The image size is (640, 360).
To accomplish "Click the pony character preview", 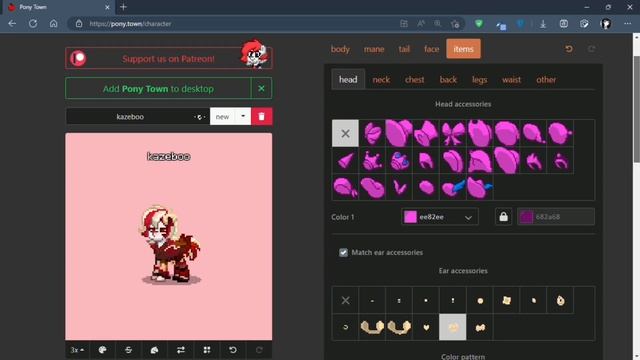I will pos(170,244).
